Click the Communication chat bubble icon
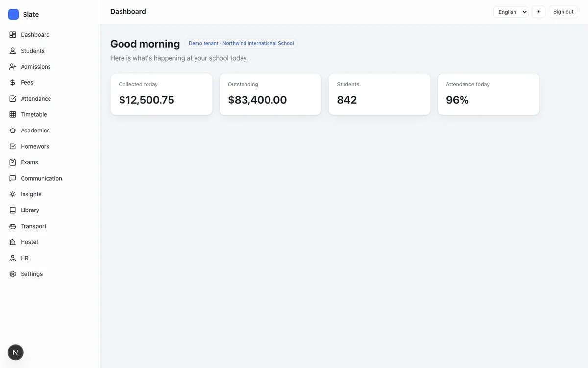Viewport: 588px width, 368px height. click(13, 178)
